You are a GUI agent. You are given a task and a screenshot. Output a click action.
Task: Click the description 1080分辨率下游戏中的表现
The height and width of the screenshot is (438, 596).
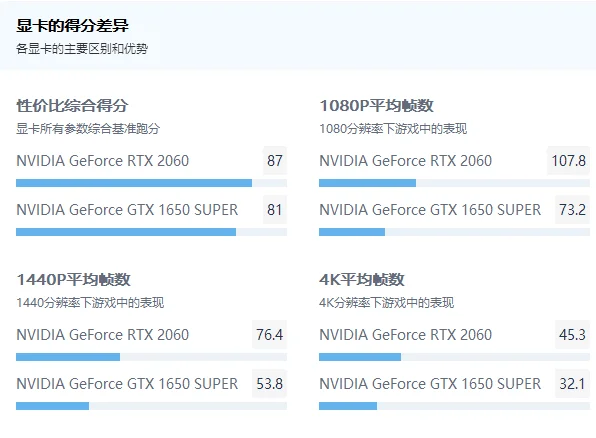tap(393, 129)
